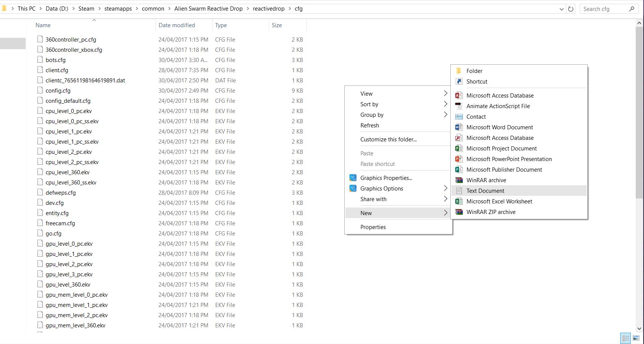Click the vertical scrollbar up arrow
The width and height of the screenshot is (644, 344).
[639, 23]
